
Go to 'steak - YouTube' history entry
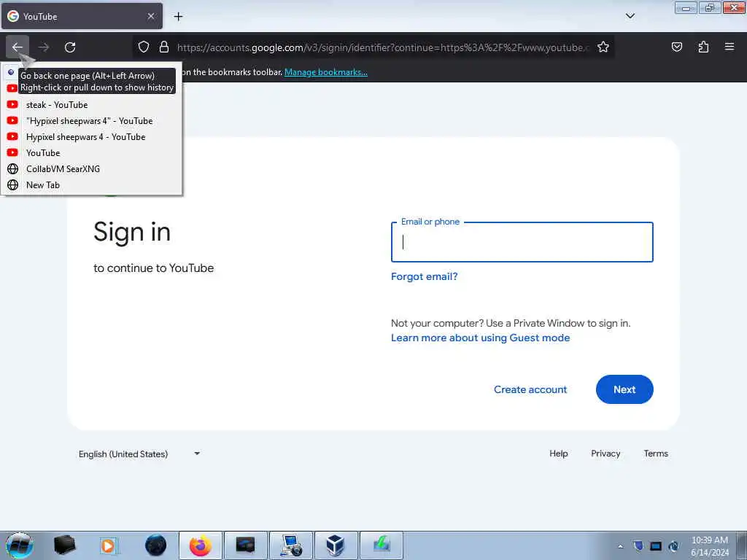pos(91,105)
